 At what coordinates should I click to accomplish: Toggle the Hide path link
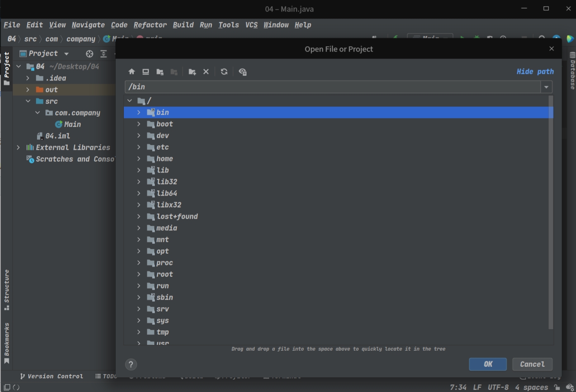tap(535, 72)
